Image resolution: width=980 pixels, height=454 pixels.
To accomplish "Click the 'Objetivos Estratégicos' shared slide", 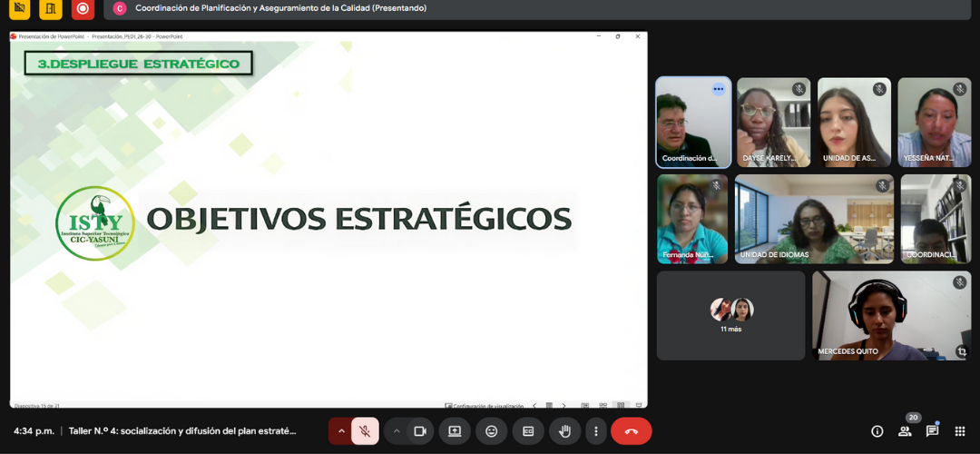I will [x=328, y=219].
